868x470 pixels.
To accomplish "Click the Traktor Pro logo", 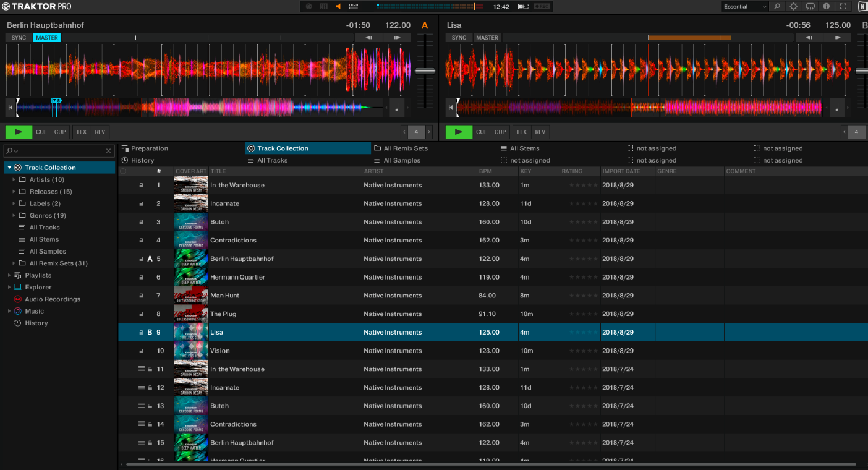I will click(36, 6).
